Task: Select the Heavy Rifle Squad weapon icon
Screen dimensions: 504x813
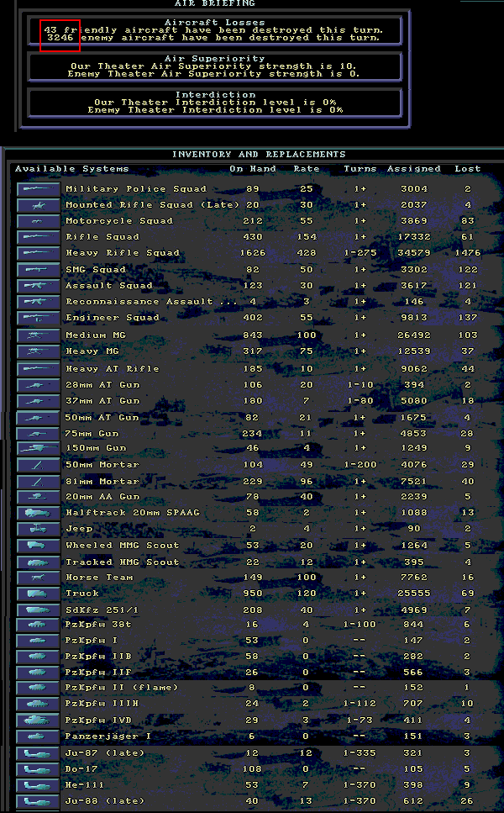Action: (x=39, y=253)
